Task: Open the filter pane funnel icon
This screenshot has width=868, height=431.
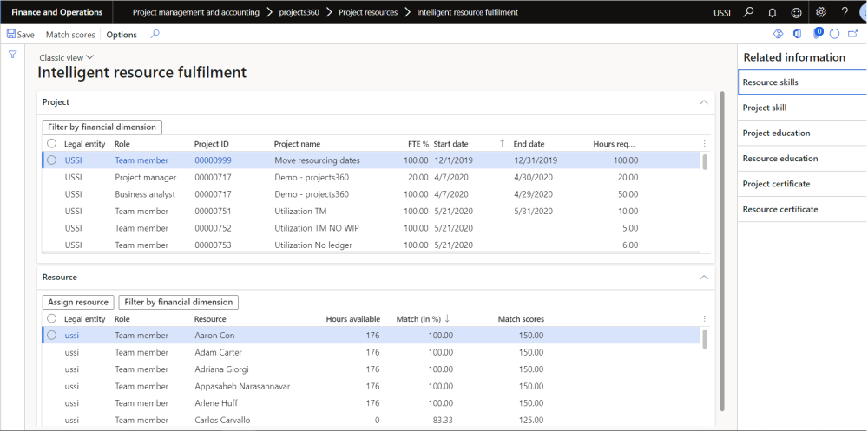Action: (x=12, y=55)
